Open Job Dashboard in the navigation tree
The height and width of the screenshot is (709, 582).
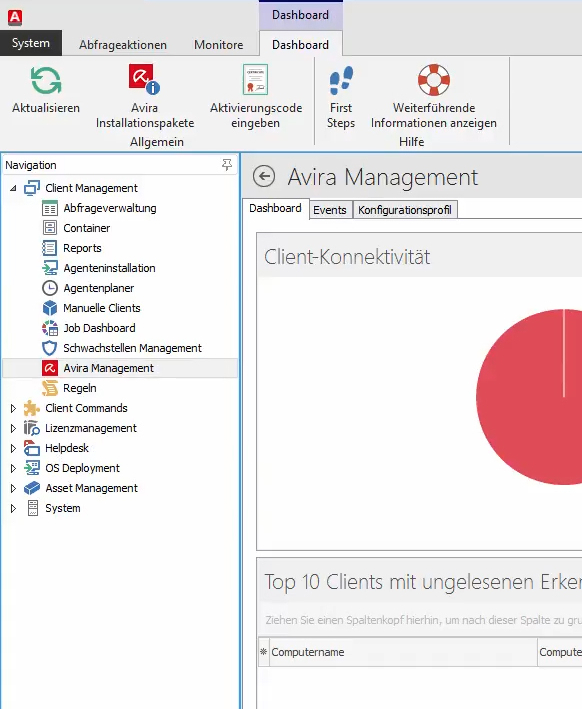coord(99,328)
